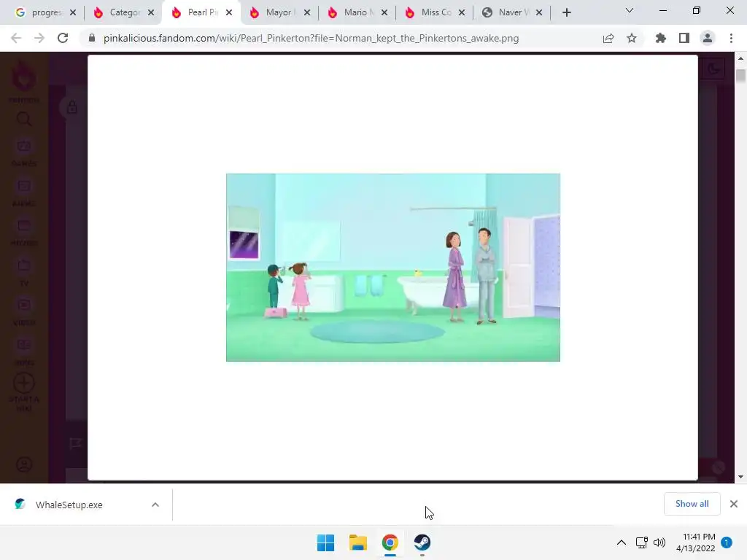The width and height of the screenshot is (747, 560).
Task: Open the Chrome three-dot menu
Action: 731,38
